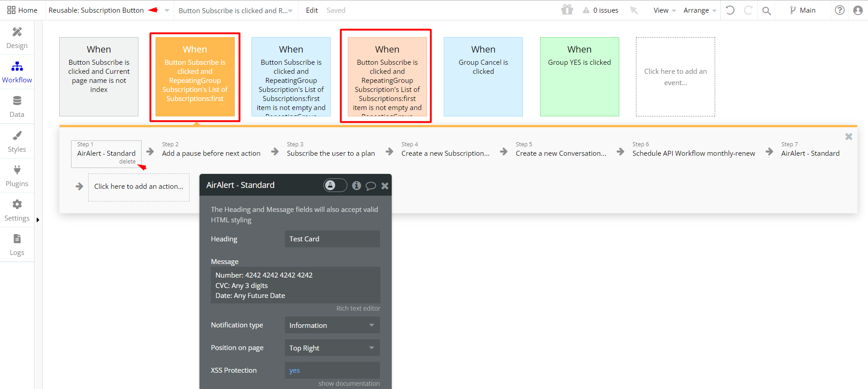
Task: Select the light blue Button Subscribe event card
Action: 291,77
